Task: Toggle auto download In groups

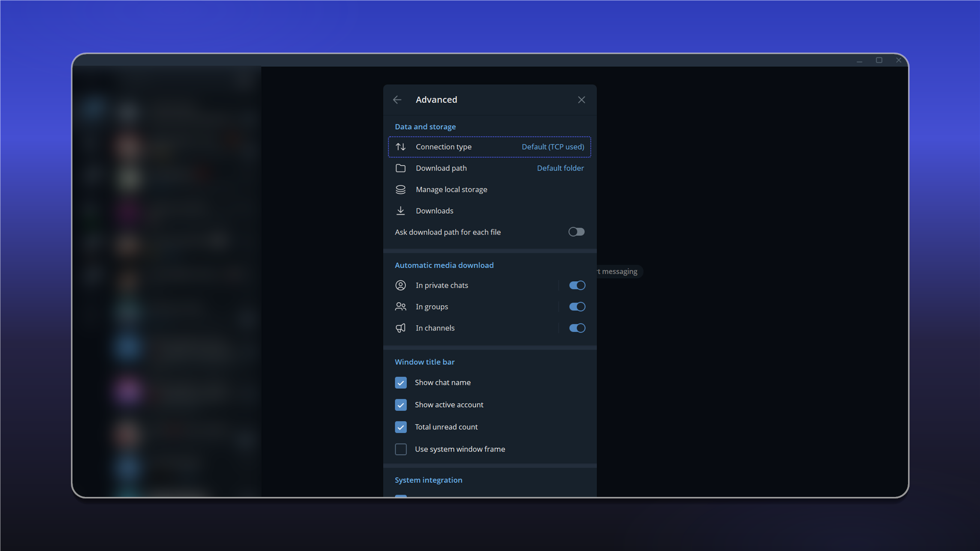Action: [x=577, y=307]
